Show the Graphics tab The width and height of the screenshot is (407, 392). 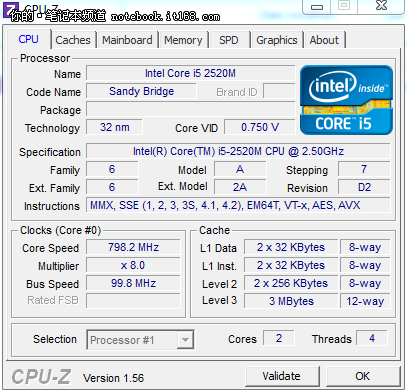point(277,40)
